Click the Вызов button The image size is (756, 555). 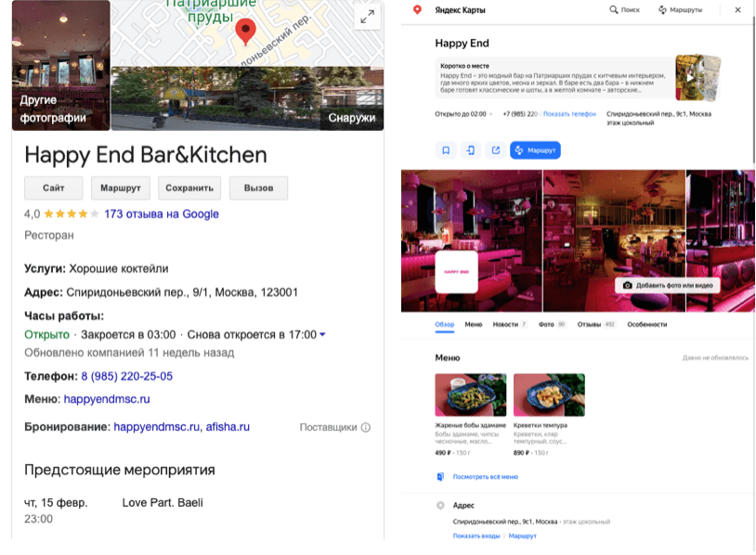(258, 187)
